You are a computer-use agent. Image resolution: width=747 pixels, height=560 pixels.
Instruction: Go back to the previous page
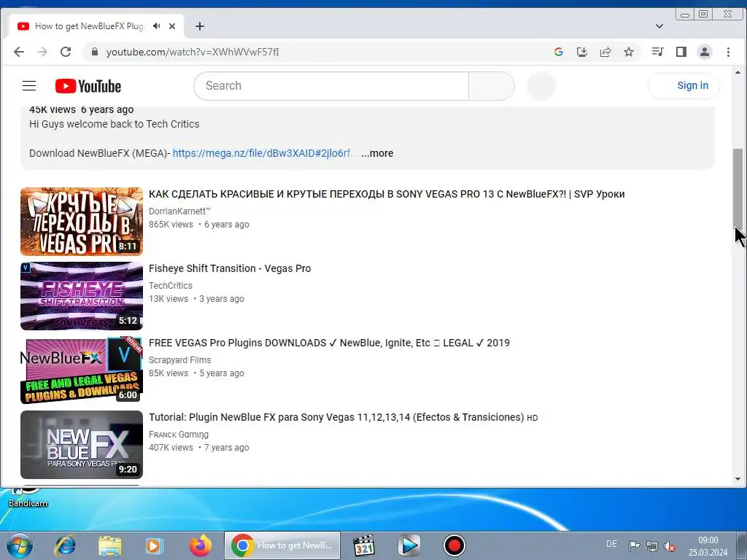(18, 52)
